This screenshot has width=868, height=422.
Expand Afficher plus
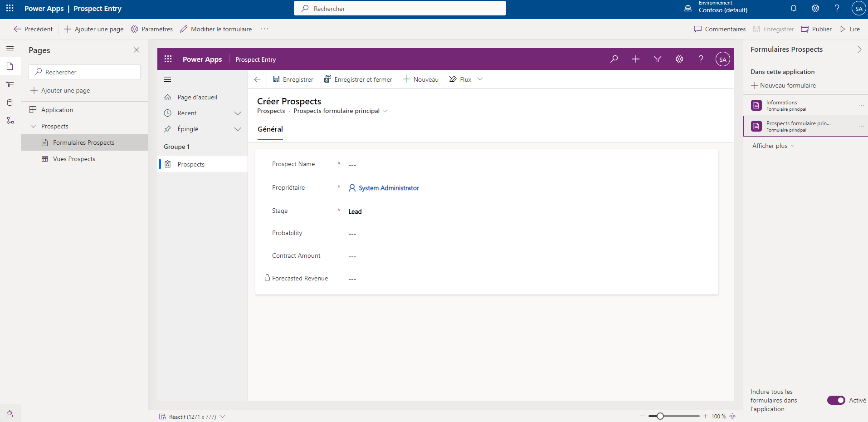point(773,146)
